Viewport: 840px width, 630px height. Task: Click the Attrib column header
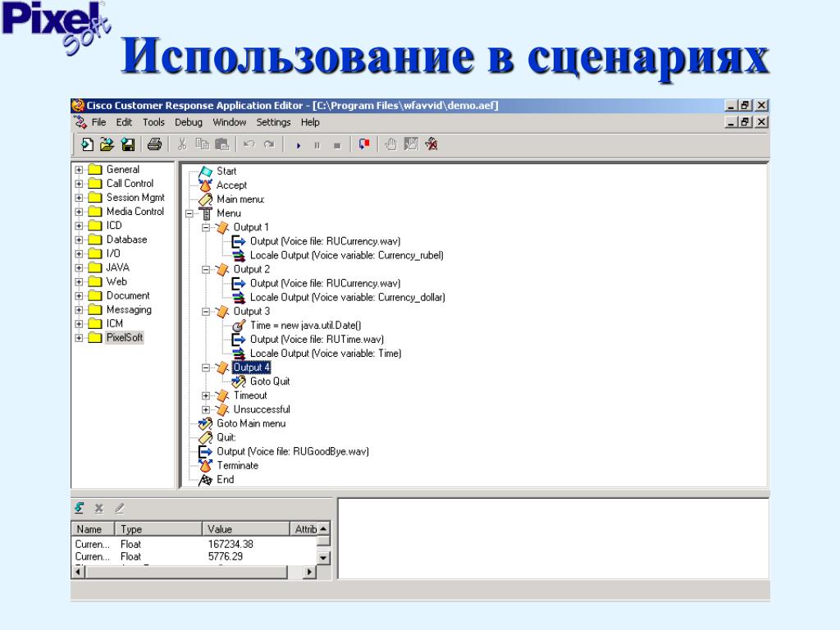pos(304,529)
